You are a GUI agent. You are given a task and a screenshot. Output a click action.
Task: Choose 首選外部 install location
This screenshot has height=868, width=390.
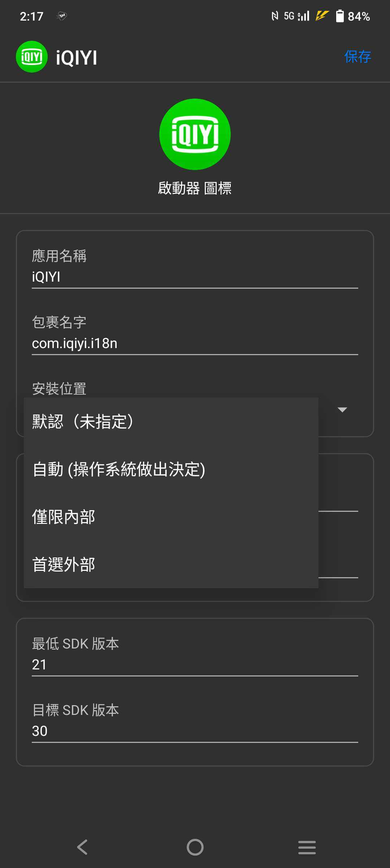coord(64,564)
